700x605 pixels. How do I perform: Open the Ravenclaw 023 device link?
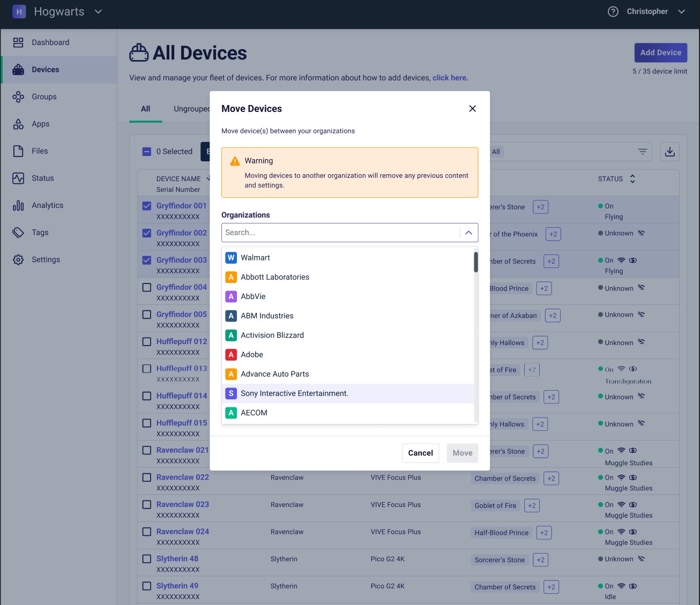point(183,504)
